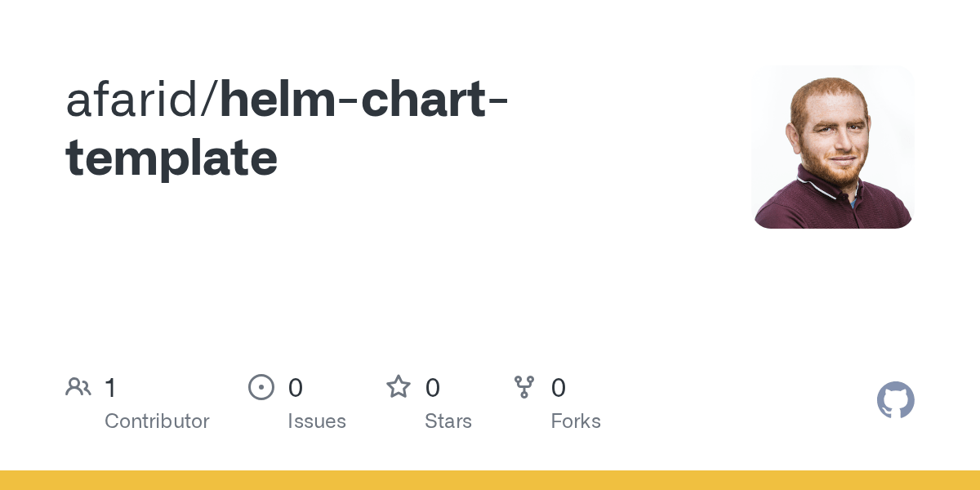
Task: Click the Forks branch icon
Action: pyautogui.click(x=523, y=387)
